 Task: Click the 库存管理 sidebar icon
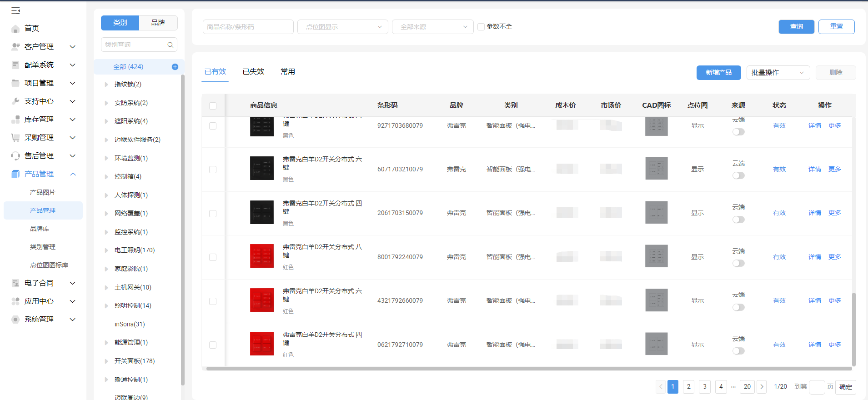15,119
